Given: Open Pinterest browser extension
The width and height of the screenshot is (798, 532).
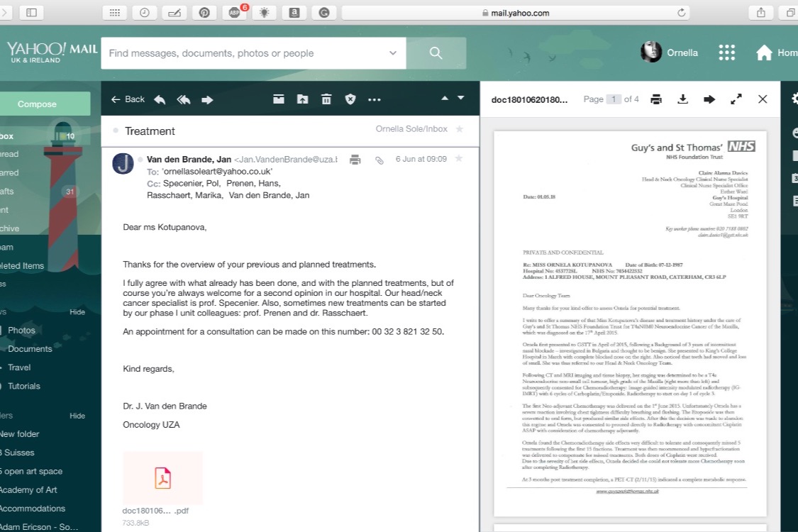Looking at the screenshot, I should tap(204, 13).
